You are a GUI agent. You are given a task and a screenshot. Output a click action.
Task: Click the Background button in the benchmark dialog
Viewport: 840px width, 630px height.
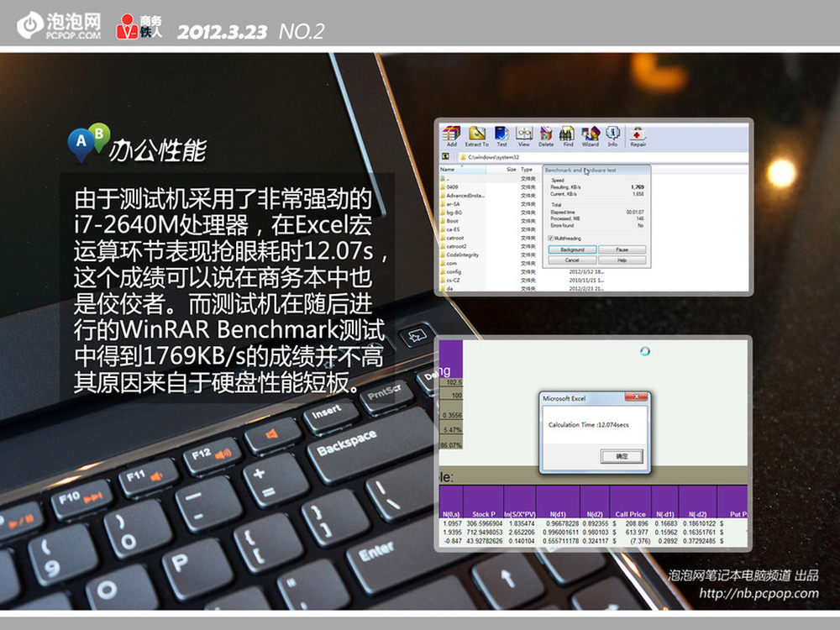(x=572, y=249)
